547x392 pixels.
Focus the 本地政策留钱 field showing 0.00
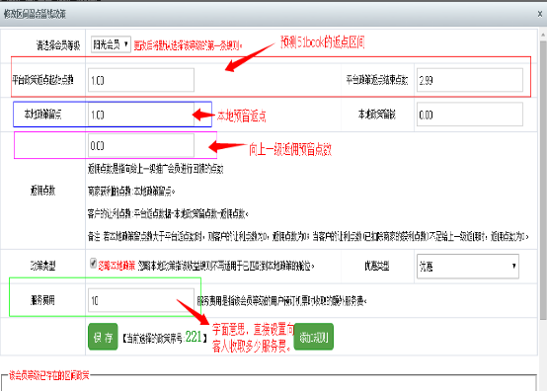[x=470, y=115]
